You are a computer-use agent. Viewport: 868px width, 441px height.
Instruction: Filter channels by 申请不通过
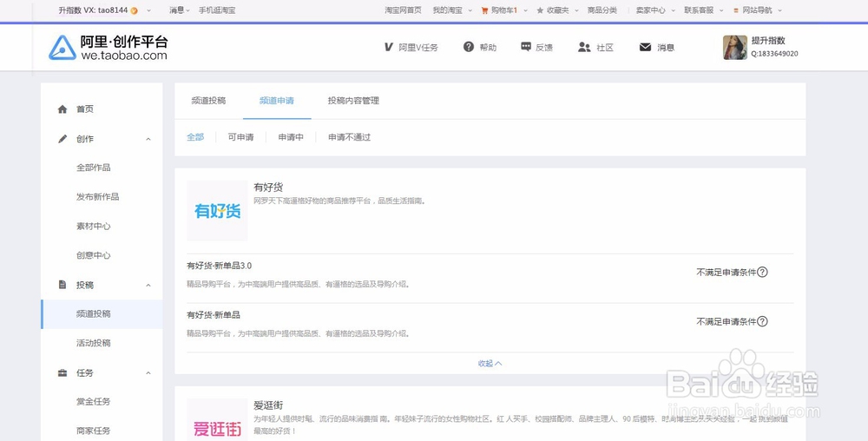click(349, 136)
